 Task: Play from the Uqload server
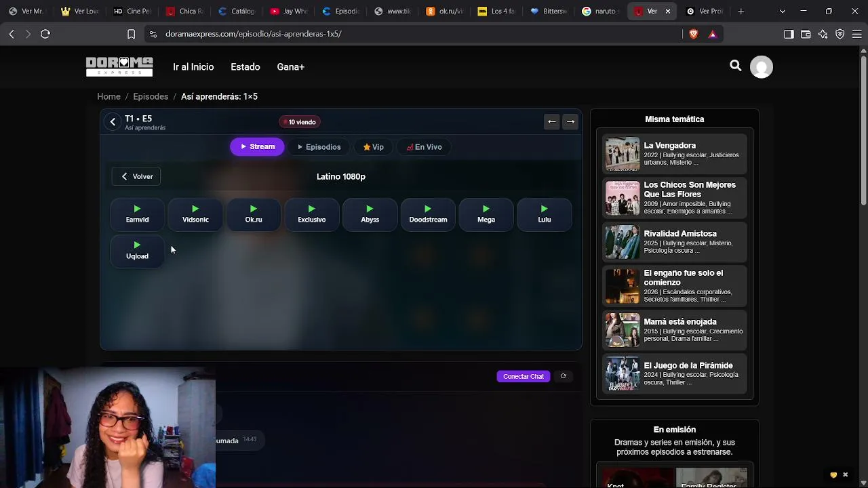(x=137, y=251)
